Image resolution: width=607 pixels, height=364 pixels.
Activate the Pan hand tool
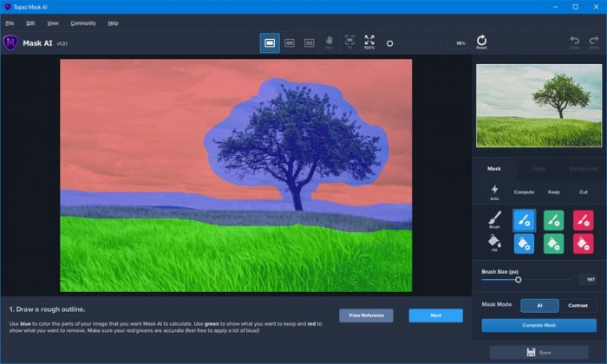click(330, 42)
